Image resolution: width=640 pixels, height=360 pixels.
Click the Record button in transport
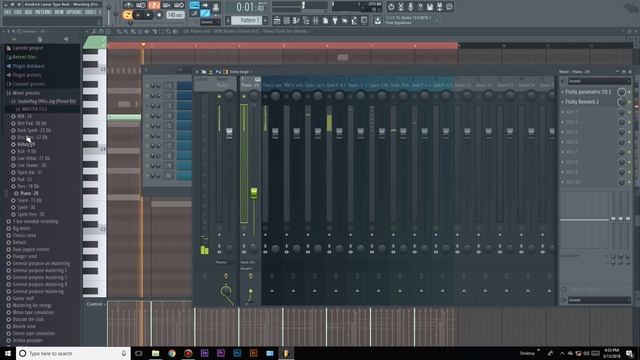click(x=159, y=15)
